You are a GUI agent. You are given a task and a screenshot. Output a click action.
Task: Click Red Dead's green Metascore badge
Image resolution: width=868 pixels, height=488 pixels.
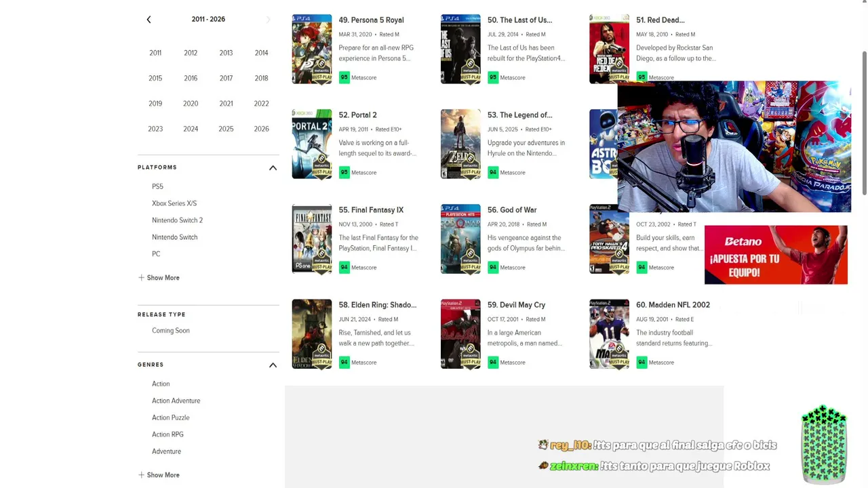tap(642, 78)
